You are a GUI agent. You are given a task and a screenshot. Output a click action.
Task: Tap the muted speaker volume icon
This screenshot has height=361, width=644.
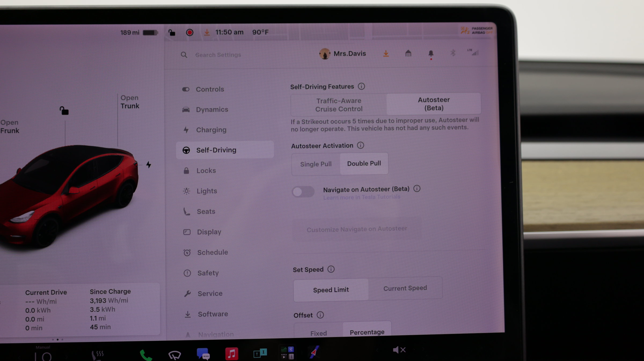pyautogui.click(x=399, y=350)
